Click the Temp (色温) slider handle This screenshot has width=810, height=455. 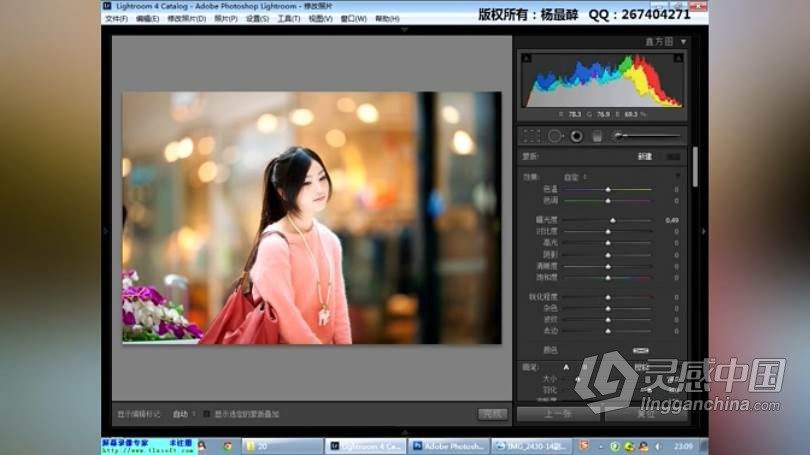pos(608,190)
